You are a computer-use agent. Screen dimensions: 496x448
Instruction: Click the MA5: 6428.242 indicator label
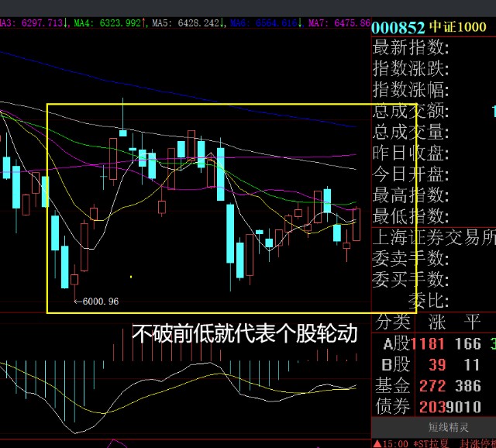(x=188, y=22)
